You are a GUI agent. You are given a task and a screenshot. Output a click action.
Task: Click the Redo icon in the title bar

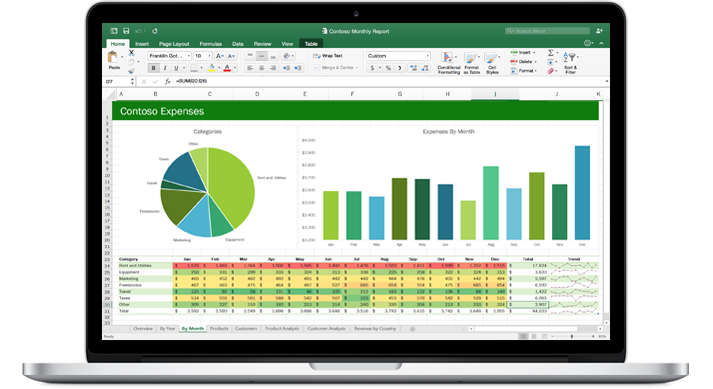[155, 31]
